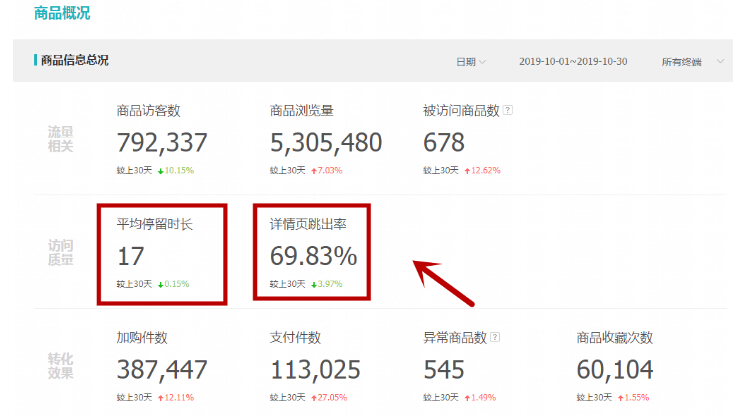Click the 商品访客数 value 792,337
The image size is (735, 417).
pos(162,142)
